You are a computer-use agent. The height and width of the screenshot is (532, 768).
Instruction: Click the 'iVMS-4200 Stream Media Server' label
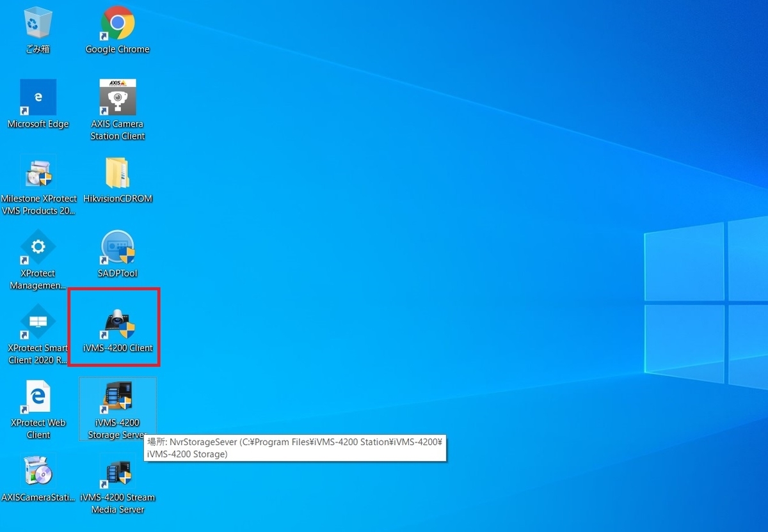click(x=118, y=503)
